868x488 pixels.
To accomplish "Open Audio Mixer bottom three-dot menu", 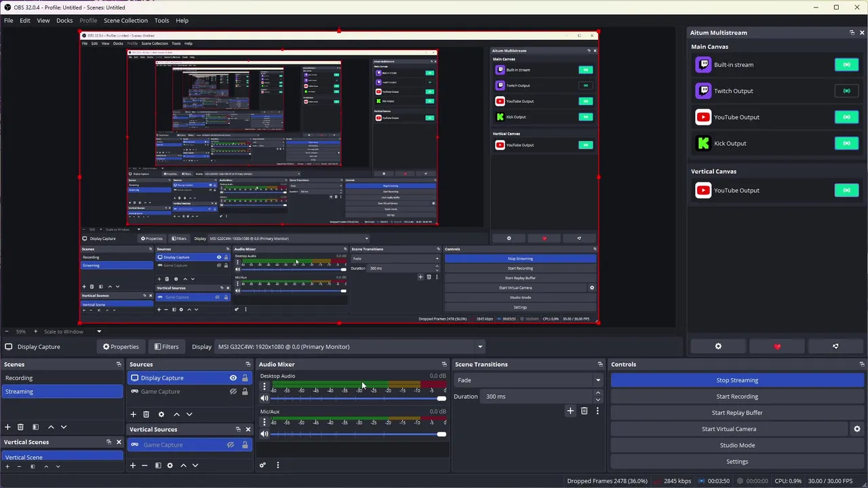I will click(x=277, y=465).
